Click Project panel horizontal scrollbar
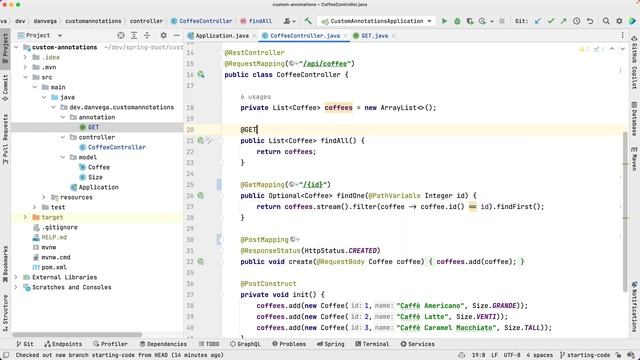This screenshot has width=640, height=360. [x=78, y=335]
